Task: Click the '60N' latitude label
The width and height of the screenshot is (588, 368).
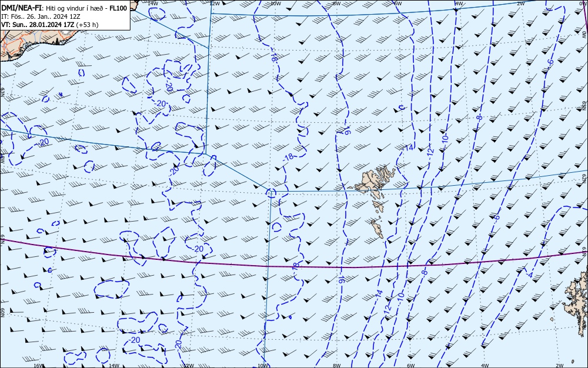Action: click(2, 313)
